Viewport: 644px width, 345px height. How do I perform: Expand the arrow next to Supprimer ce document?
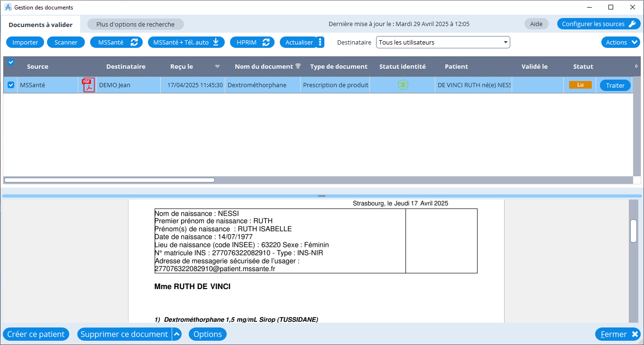[x=176, y=334]
